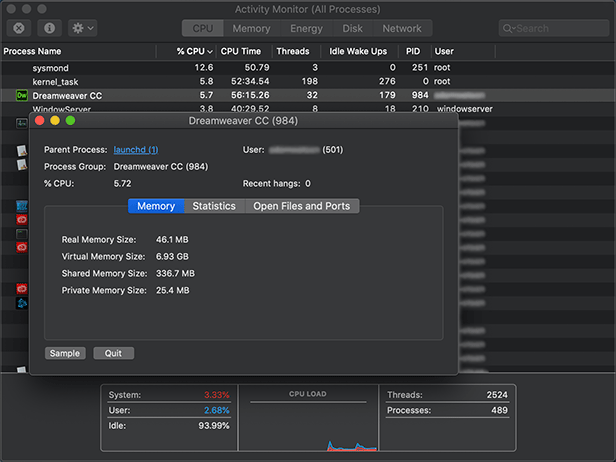The height and width of the screenshot is (462, 616).
Task: Sort by Process Name column
Action: [79, 51]
